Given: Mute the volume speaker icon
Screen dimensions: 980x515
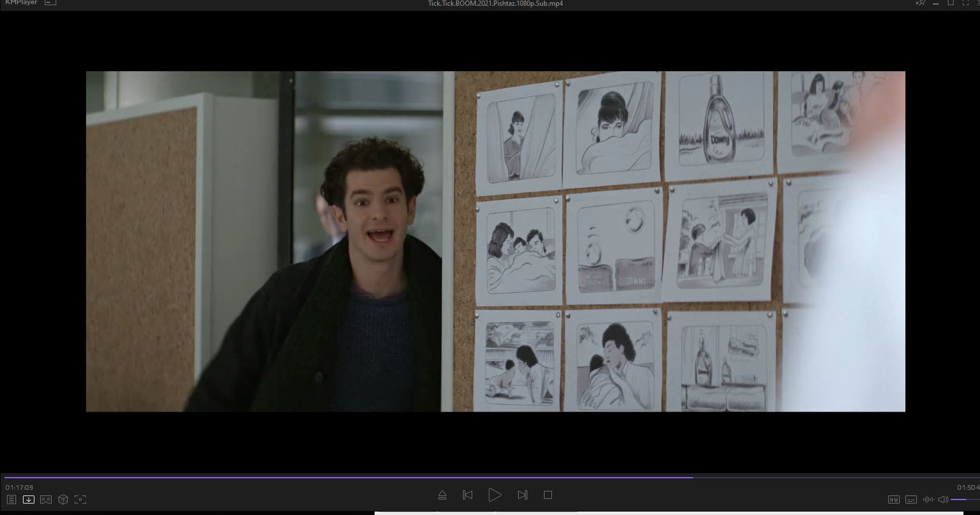Looking at the screenshot, I should pyautogui.click(x=943, y=499).
